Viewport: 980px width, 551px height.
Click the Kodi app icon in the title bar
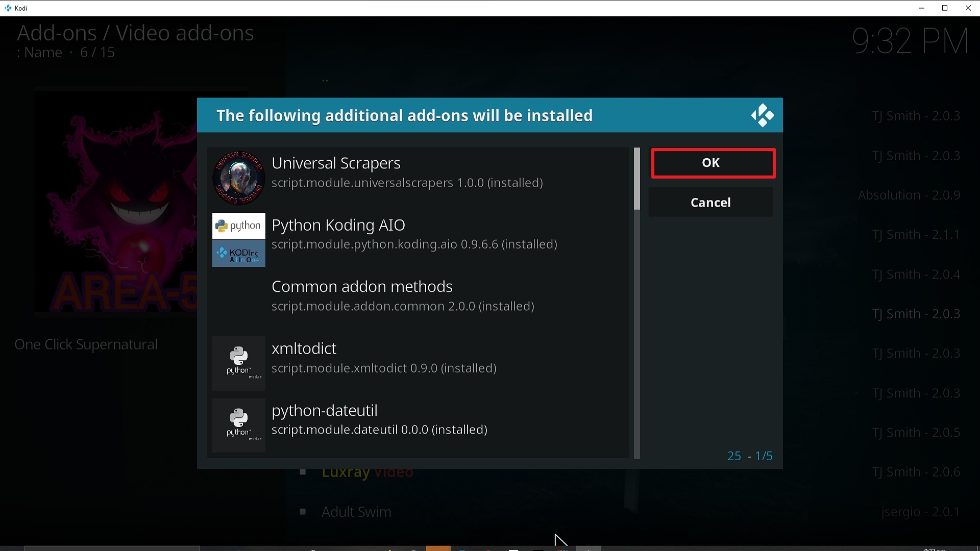8,8
